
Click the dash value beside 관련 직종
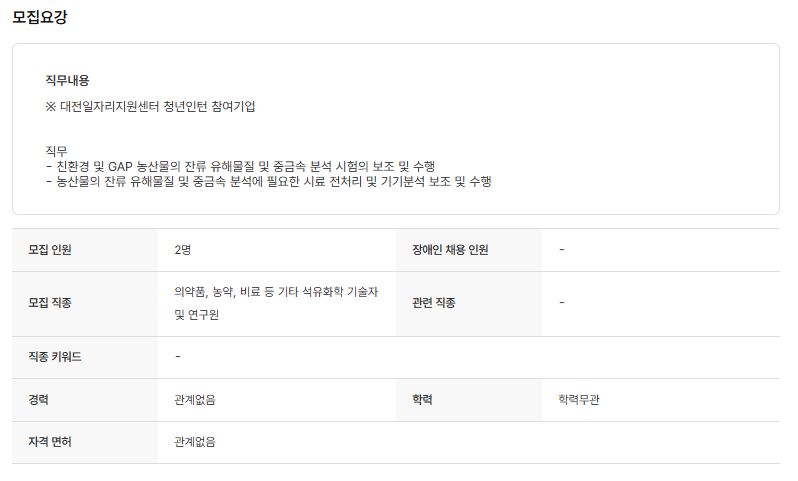tap(562, 302)
